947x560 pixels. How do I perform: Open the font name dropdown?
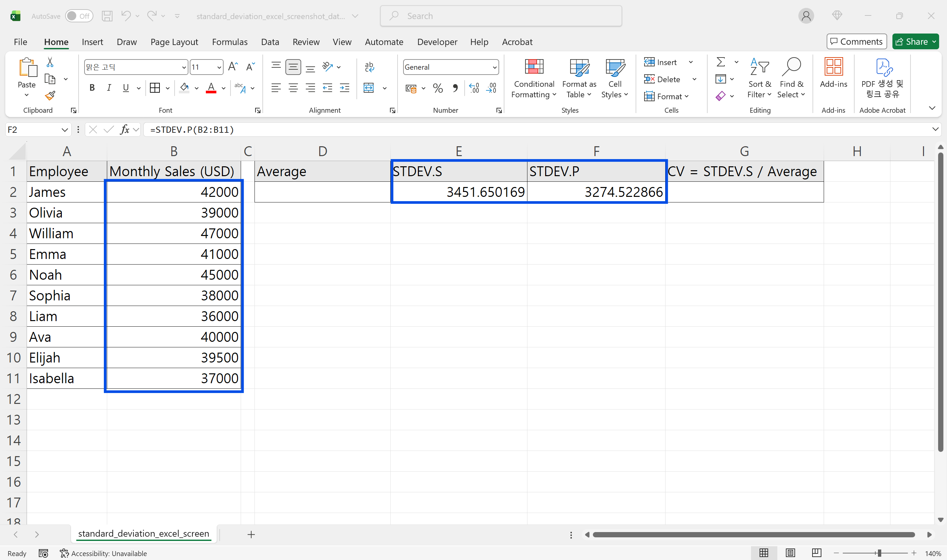(x=183, y=67)
